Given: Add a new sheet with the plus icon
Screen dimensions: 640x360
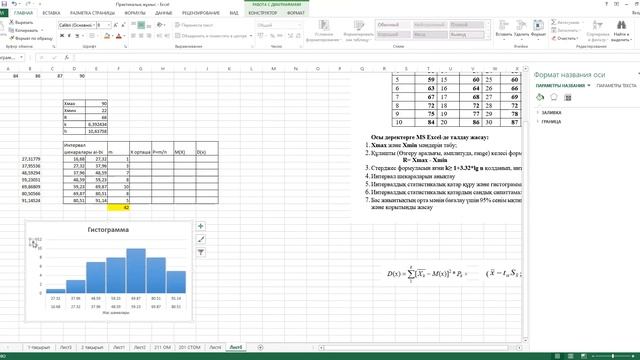Looking at the screenshot, I should click(260, 347).
